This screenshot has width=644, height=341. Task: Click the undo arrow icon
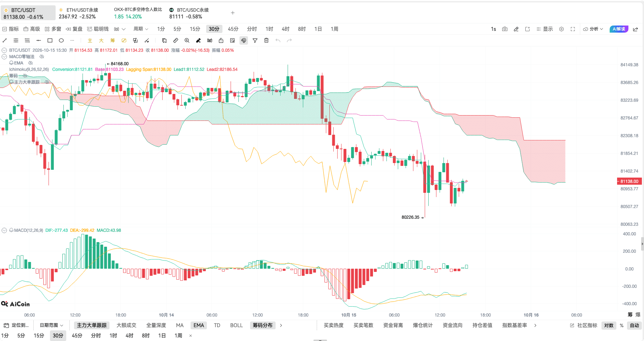[x=278, y=40]
